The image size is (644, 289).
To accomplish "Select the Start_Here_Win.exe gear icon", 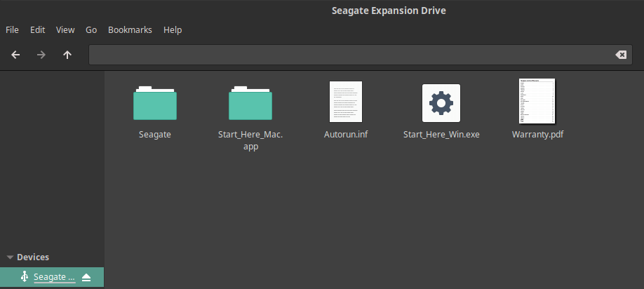I will pos(441,103).
